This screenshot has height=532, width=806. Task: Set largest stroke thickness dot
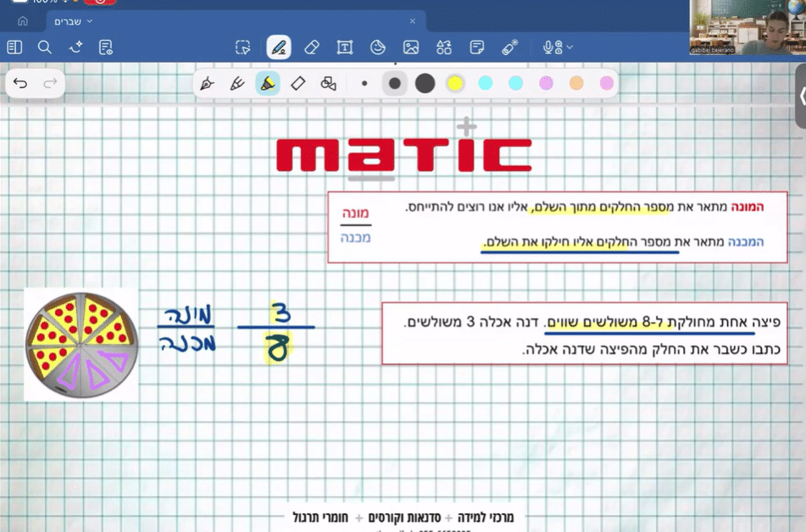click(425, 83)
